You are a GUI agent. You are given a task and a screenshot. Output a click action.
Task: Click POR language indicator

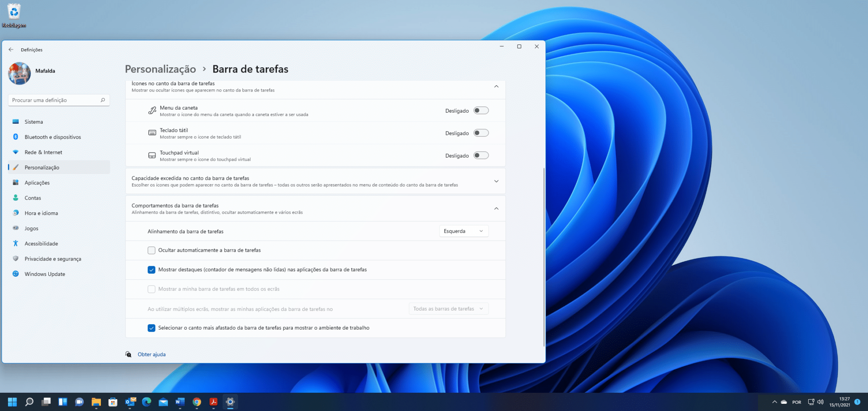(797, 402)
